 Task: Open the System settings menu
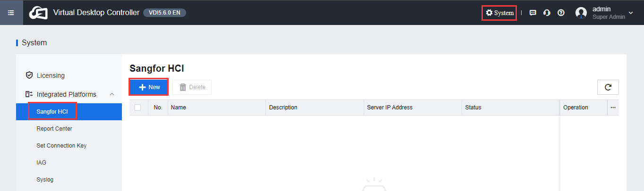[x=499, y=13]
